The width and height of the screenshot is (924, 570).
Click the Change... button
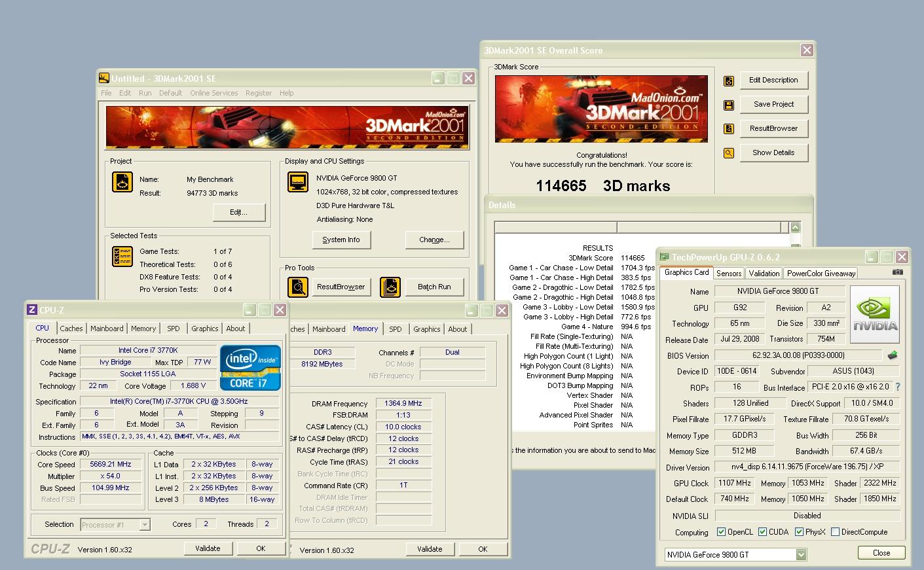[x=435, y=240]
